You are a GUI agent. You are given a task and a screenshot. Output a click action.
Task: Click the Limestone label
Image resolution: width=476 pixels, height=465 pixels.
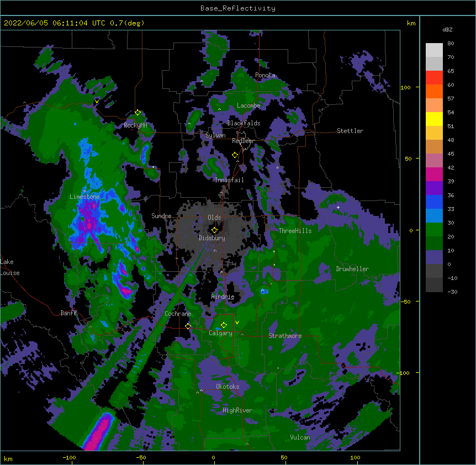pyautogui.click(x=84, y=197)
